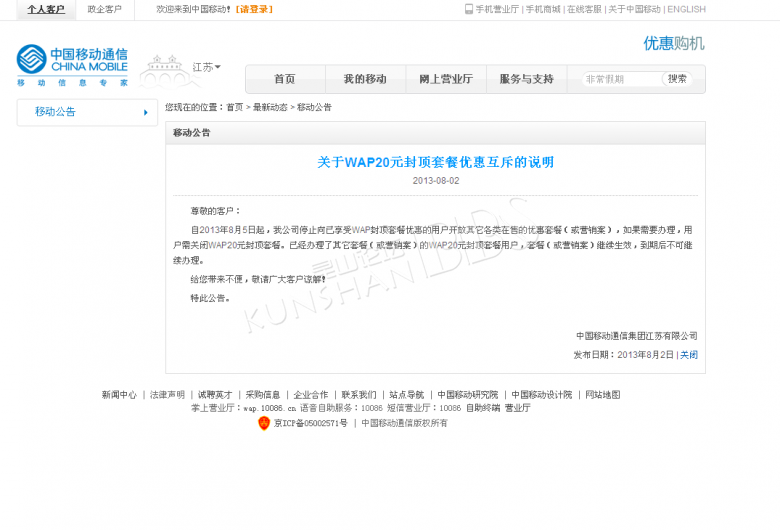Click the 移动公告 breadcrumb link
780x530 pixels.
coord(314,107)
